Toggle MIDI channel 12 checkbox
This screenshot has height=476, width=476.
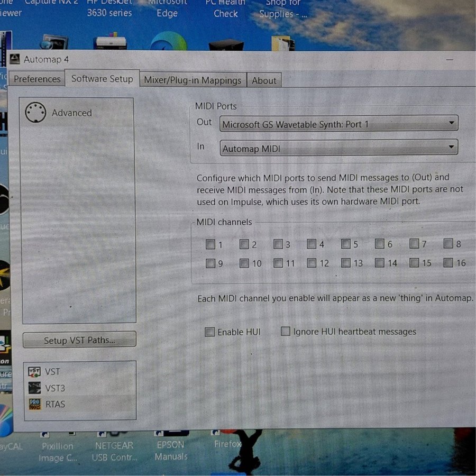pos(312,263)
